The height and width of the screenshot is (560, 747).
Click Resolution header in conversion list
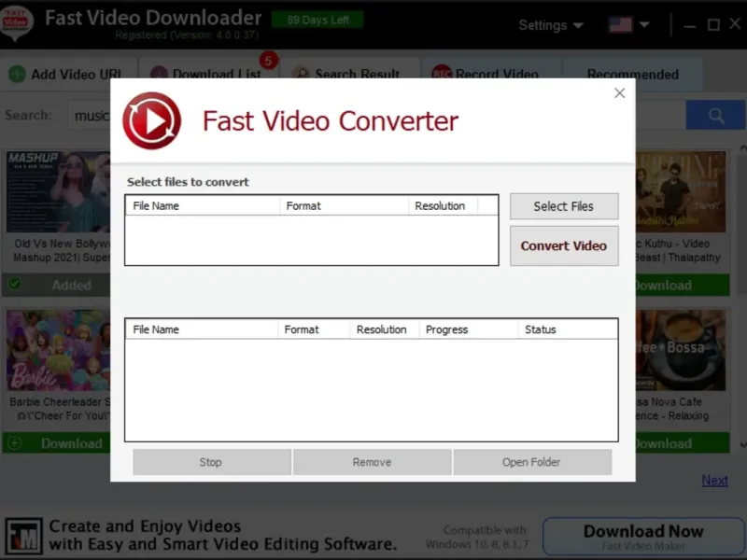coord(385,329)
